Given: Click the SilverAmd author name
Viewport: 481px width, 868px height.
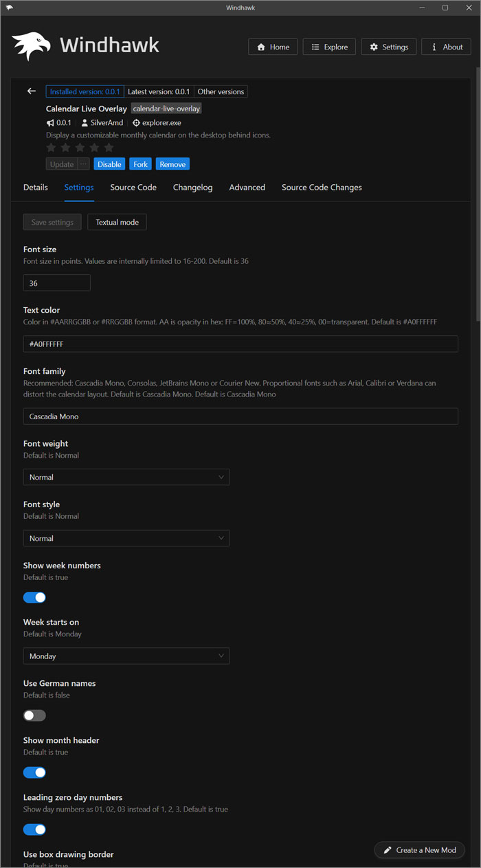Looking at the screenshot, I should pyautogui.click(x=107, y=123).
